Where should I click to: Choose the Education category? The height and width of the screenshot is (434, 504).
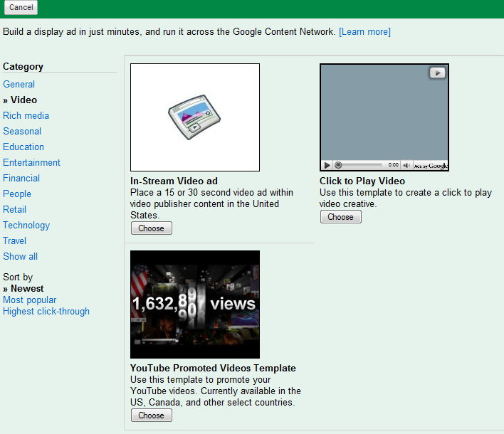[23, 147]
